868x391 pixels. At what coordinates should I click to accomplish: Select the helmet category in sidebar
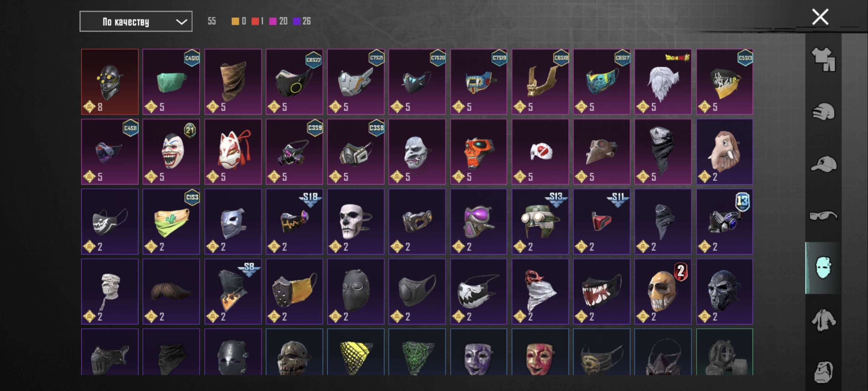[823, 112]
